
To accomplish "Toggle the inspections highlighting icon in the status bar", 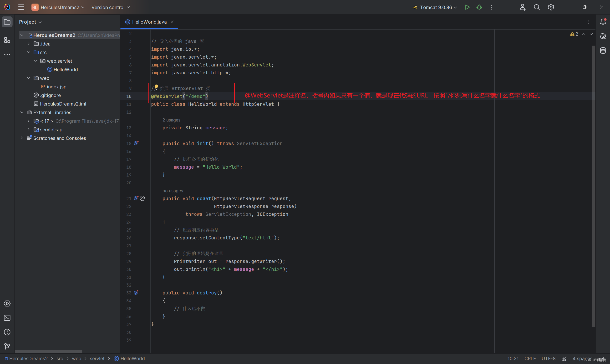I will (564, 359).
